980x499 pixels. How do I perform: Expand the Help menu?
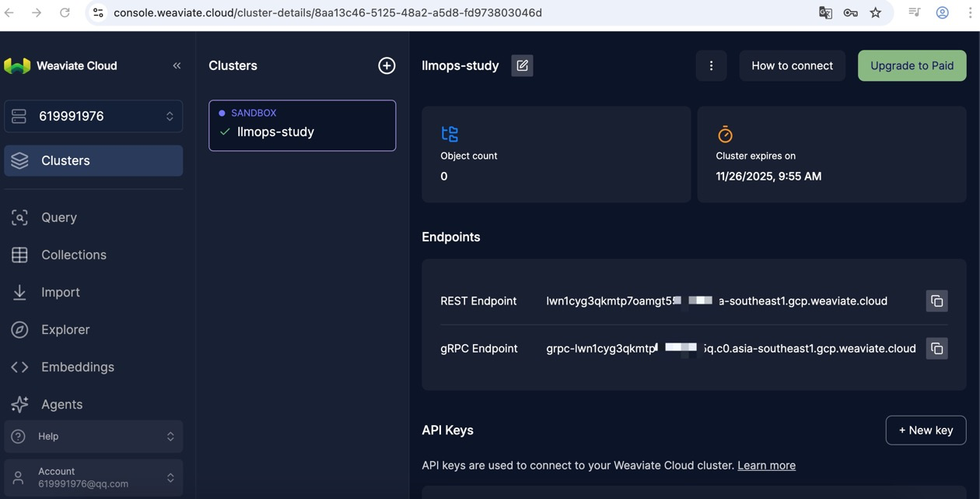93,436
